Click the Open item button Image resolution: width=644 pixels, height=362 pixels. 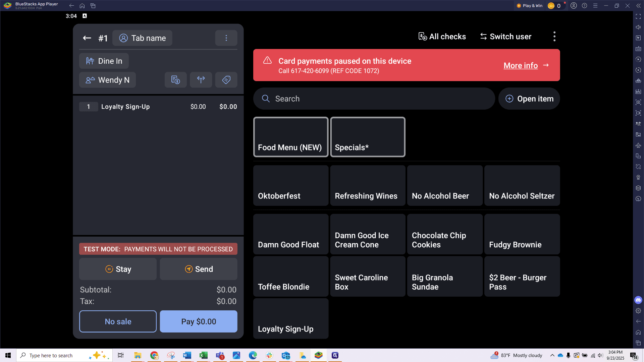(x=529, y=99)
